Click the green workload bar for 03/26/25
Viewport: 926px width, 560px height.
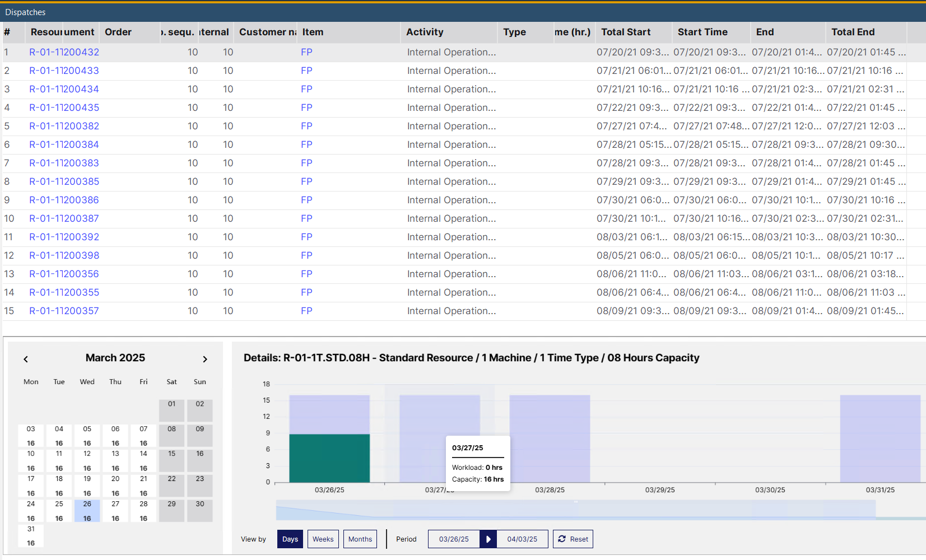click(329, 458)
